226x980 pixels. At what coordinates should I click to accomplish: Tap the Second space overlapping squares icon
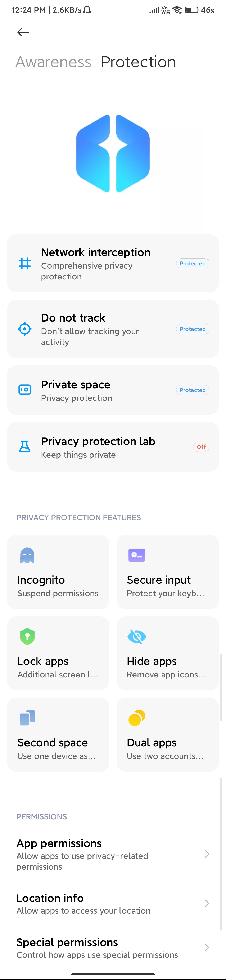27,717
